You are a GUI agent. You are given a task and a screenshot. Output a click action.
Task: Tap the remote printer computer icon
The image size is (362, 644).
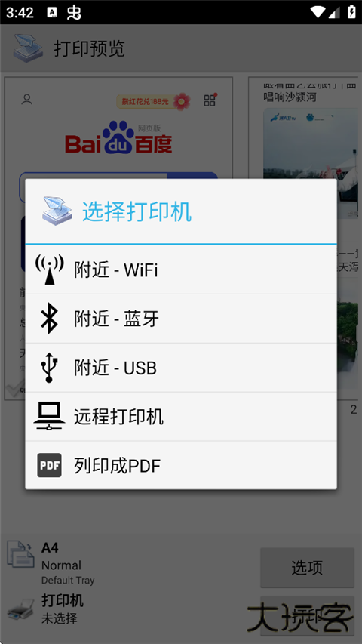(x=49, y=416)
